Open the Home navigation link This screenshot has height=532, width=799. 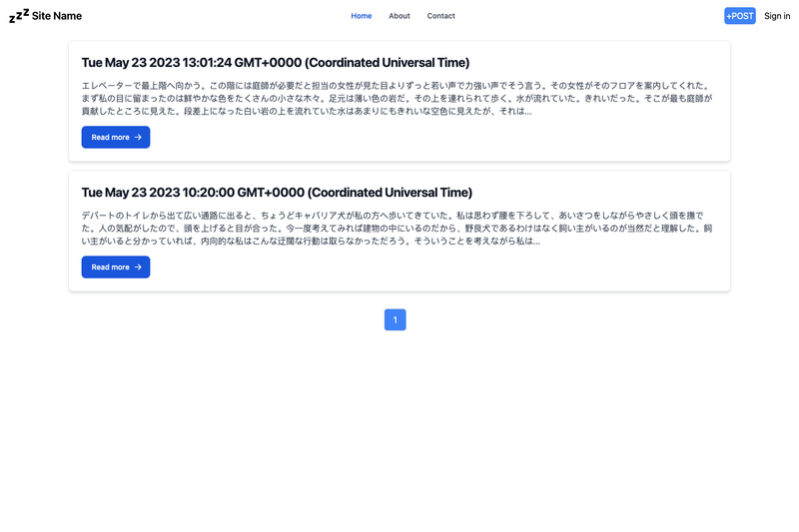pyautogui.click(x=362, y=16)
